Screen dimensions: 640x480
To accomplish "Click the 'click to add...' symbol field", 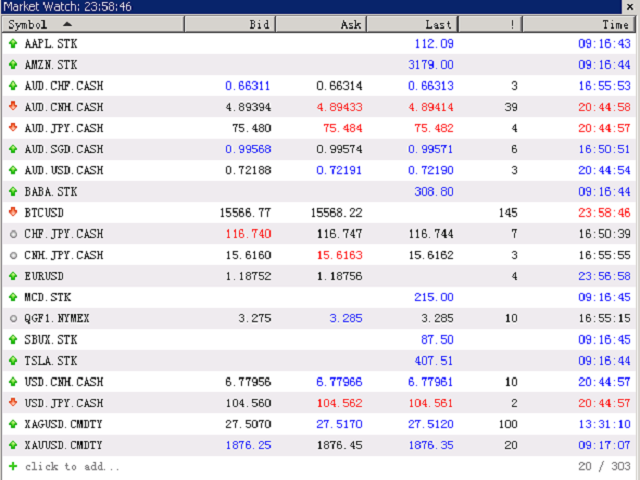I will coord(72,466).
